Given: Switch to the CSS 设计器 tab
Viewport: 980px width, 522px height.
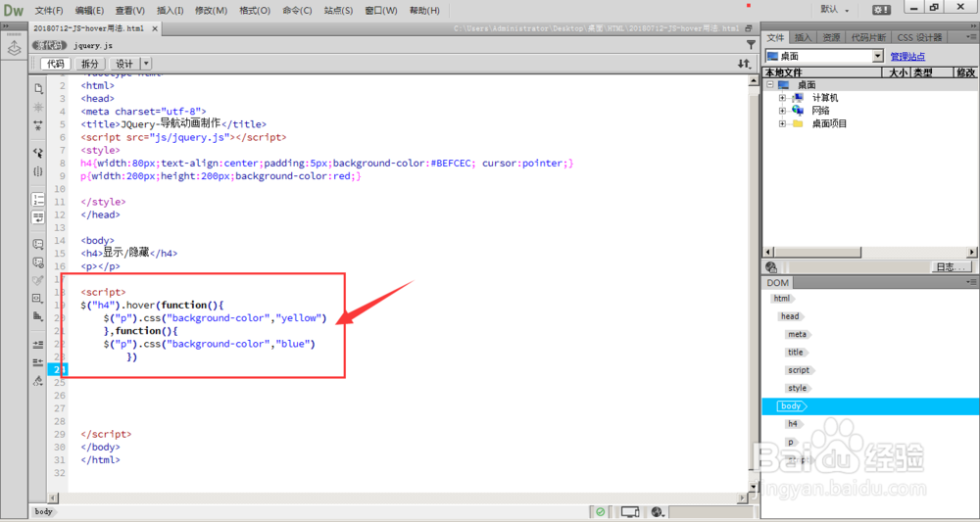Looking at the screenshot, I should point(919,37).
